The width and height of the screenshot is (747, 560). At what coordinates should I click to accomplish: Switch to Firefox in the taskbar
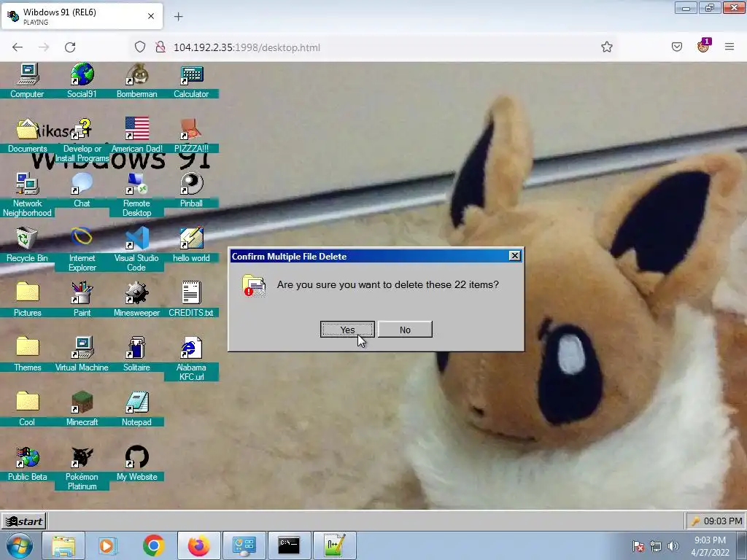click(198, 545)
